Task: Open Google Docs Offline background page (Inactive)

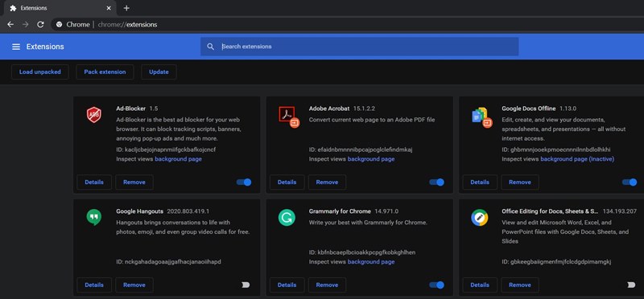Action: click(577, 159)
